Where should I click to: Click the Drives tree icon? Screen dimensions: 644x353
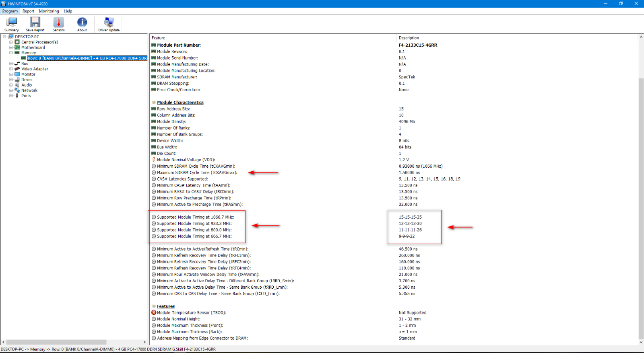pyautogui.click(x=17, y=80)
